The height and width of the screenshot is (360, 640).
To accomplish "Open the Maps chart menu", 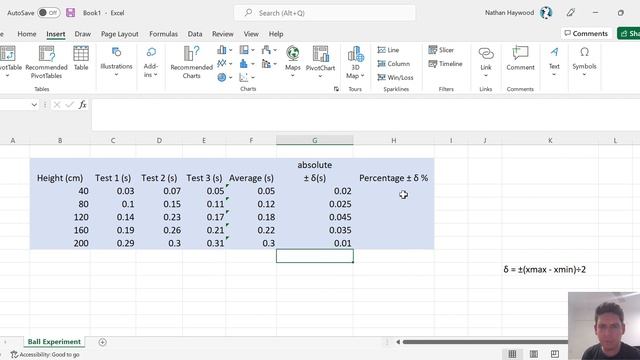I will [x=293, y=61].
